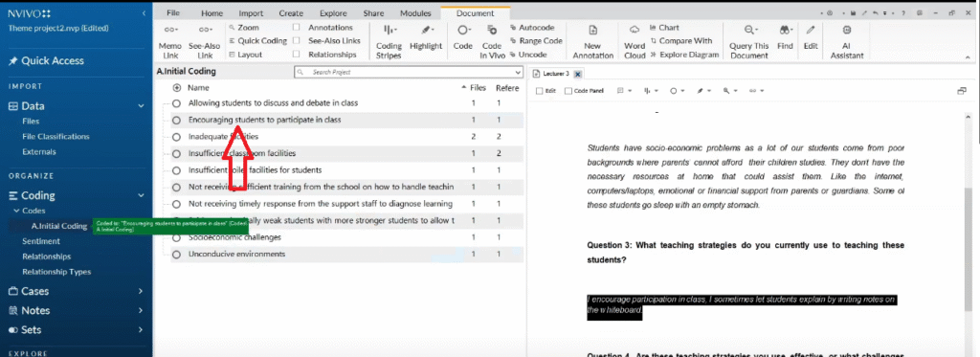Toggle the Code Panel checkbox
980x357 pixels.
point(568,91)
